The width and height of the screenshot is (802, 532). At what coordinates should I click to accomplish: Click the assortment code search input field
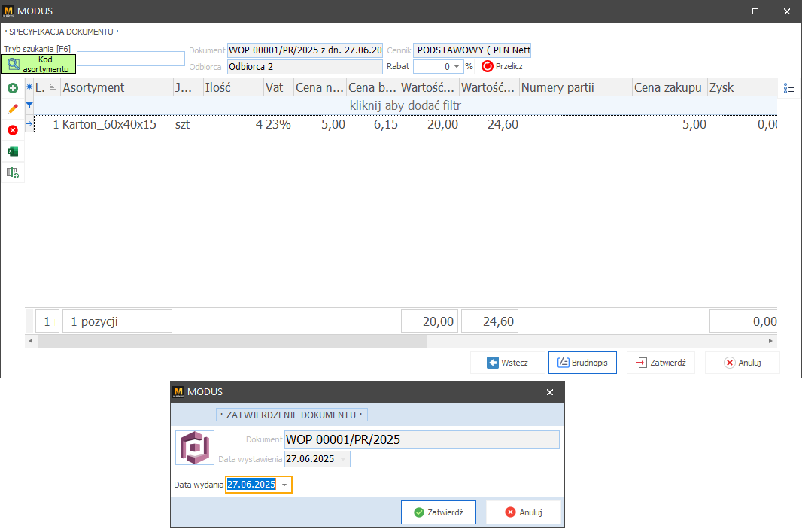(131, 59)
